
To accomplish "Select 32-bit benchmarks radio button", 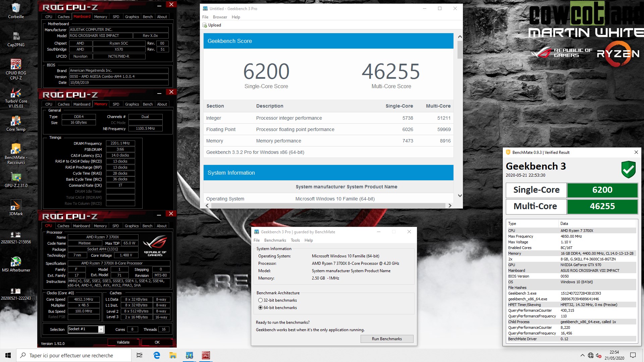I will (260, 300).
